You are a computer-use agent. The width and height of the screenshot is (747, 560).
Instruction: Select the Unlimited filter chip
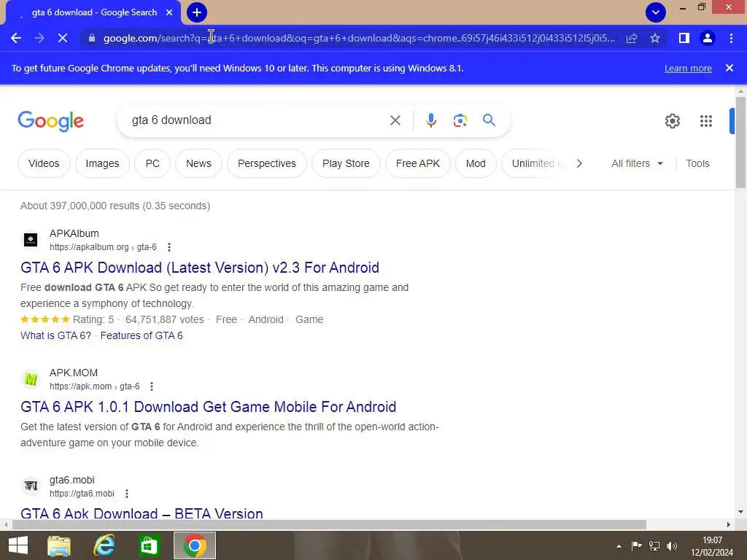(533, 163)
